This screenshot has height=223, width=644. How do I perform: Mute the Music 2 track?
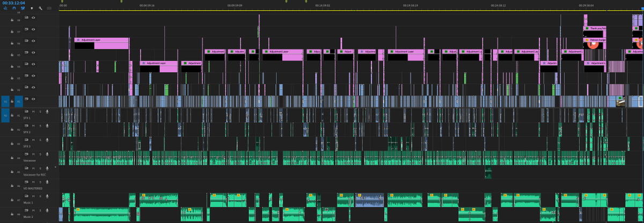pyautogui.click(x=33, y=211)
